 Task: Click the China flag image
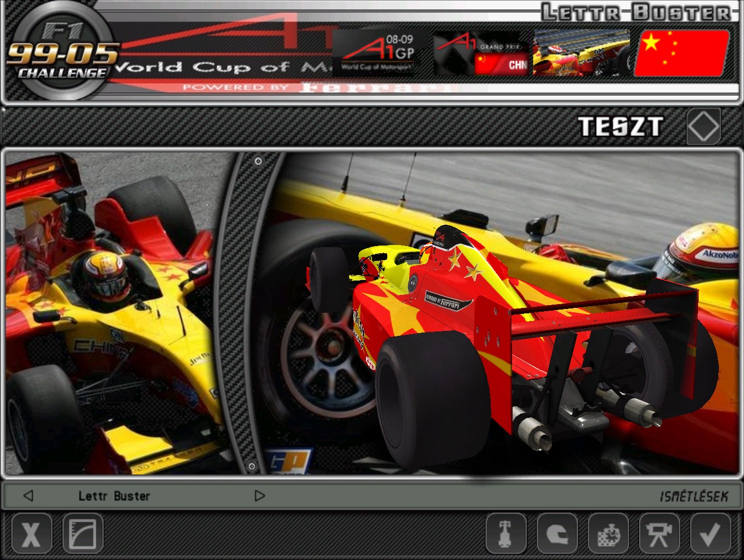(682, 52)
